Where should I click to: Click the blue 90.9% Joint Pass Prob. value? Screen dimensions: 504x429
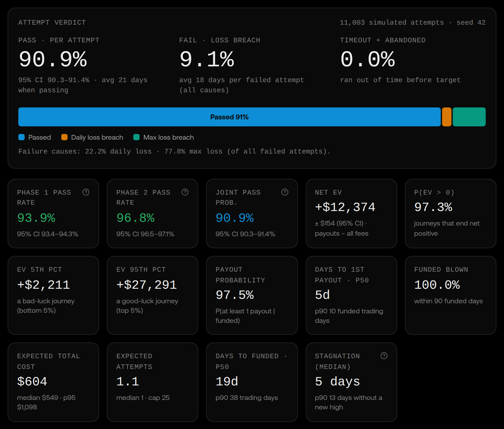tap(235, 218)
